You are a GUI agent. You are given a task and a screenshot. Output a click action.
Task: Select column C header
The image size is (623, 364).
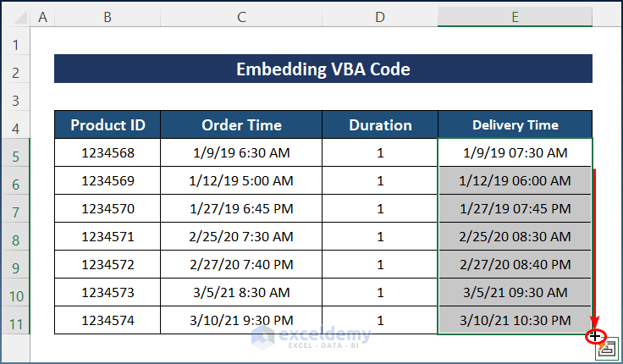click(x=241, y=14)
